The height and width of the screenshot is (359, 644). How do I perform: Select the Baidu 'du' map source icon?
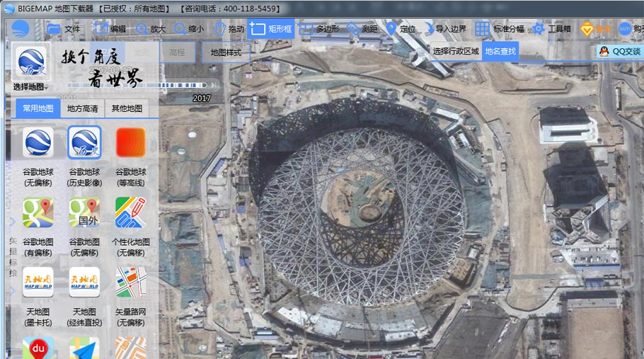(38, 348)
